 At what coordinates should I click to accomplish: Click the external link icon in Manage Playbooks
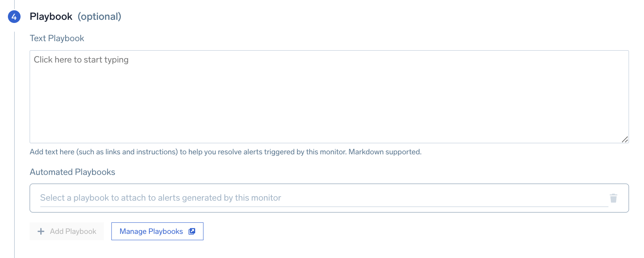click(x=192, y=231)
